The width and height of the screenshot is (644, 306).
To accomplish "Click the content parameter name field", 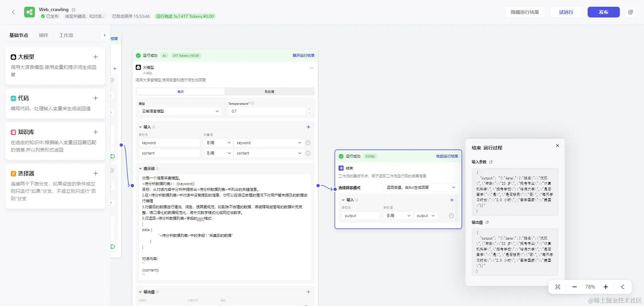I will coord(169,153).
